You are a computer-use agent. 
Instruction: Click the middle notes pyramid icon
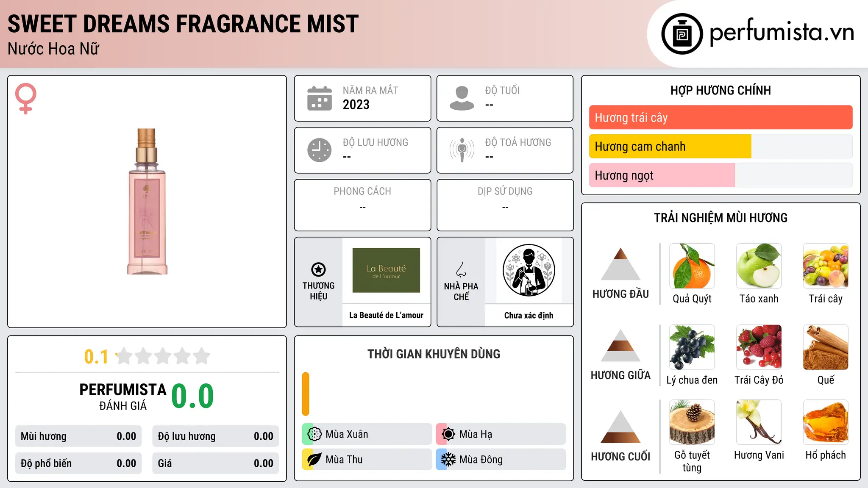[x=620, y=345]
